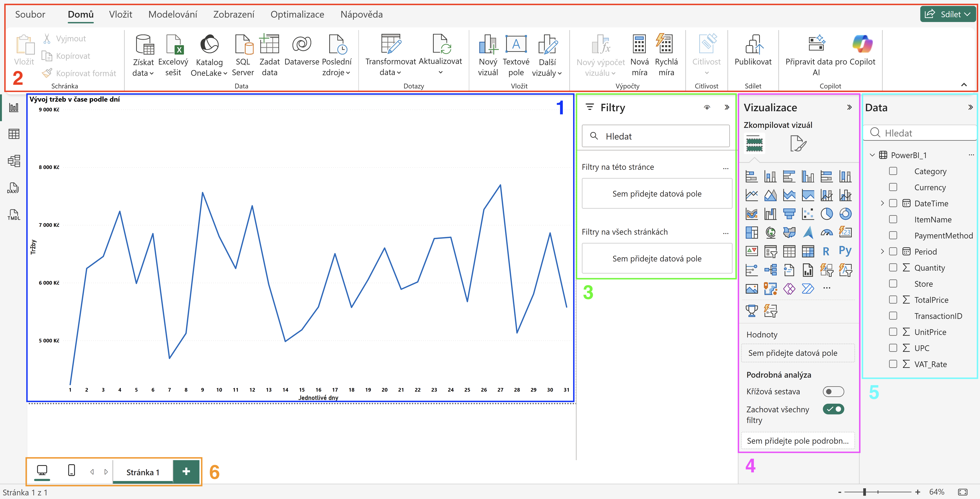This screenshot has height=499, width=980.
Task: Expand the DateTime field hierarchy
Action: pyautogui.click(x=882, y=203)
